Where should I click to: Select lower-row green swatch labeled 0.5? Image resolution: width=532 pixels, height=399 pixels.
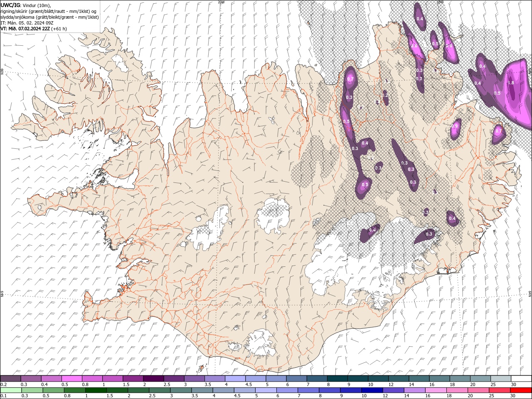[53, 390]
